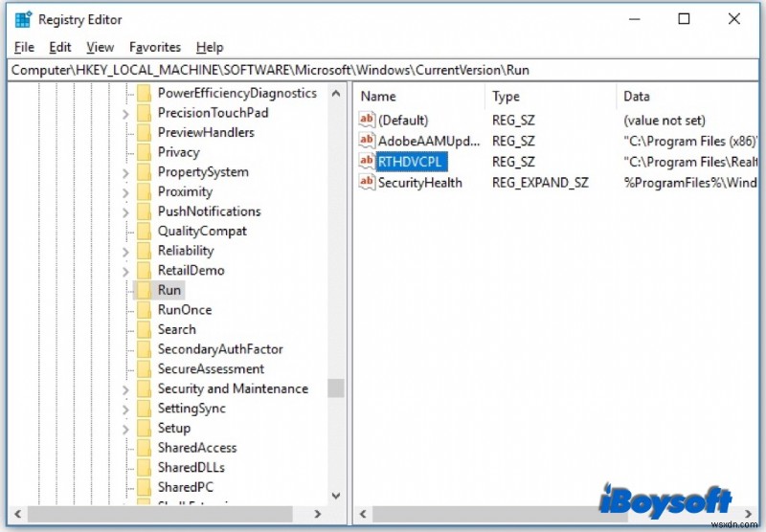Expand the RetailDemo key
The height and width of the screenshot is (532, 766).
coord(125,272)
